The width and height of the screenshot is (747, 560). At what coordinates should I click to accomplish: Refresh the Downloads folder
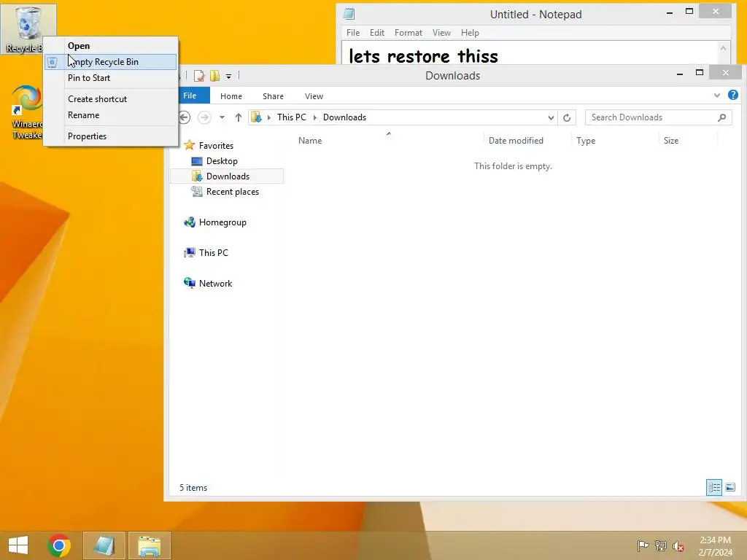pyautogui.click(x=566, y=117)
